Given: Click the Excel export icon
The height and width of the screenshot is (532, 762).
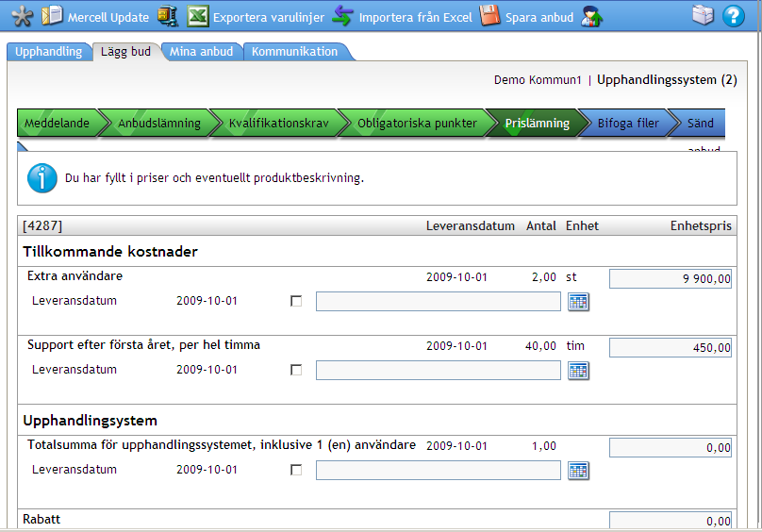Looking at the screenshot, I should [x=198, y=16].
